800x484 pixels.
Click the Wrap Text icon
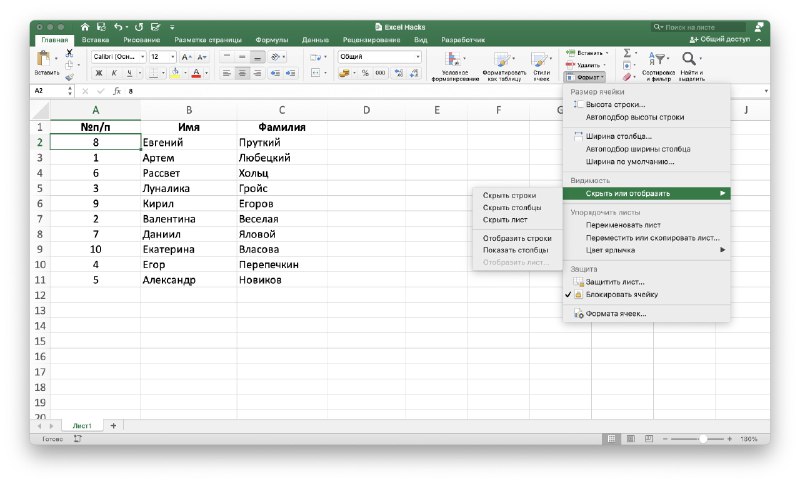click(316, 57)
